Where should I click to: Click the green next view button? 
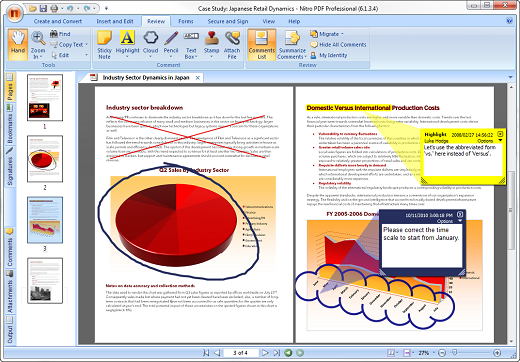pyautogui.click(x=300, y=353)
